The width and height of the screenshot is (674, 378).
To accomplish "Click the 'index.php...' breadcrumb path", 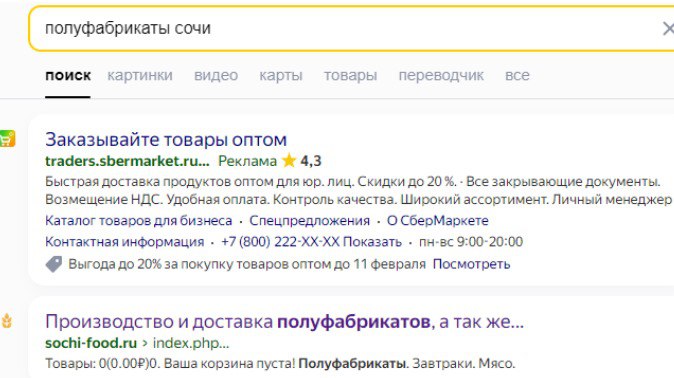I will point(191,344).
